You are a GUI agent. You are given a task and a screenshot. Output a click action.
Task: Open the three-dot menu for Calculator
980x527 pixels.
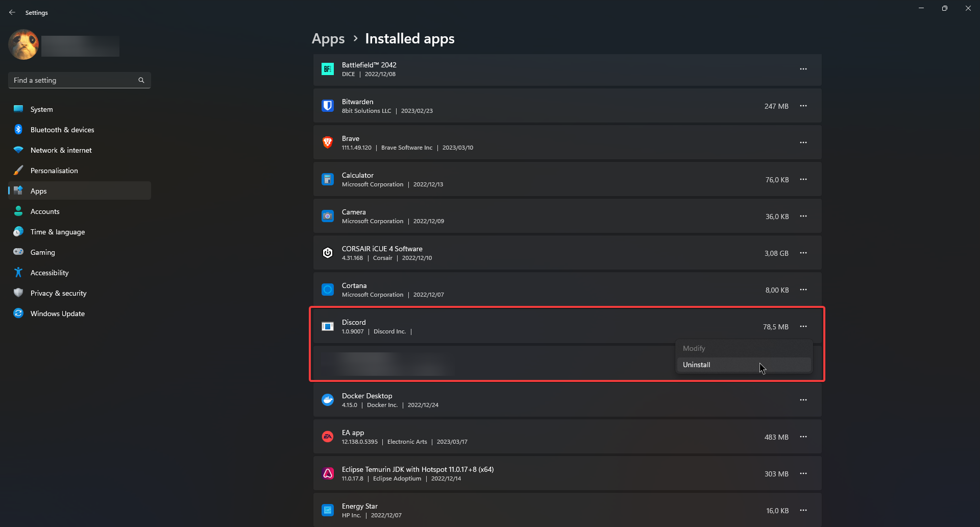[x=803, y=179]
